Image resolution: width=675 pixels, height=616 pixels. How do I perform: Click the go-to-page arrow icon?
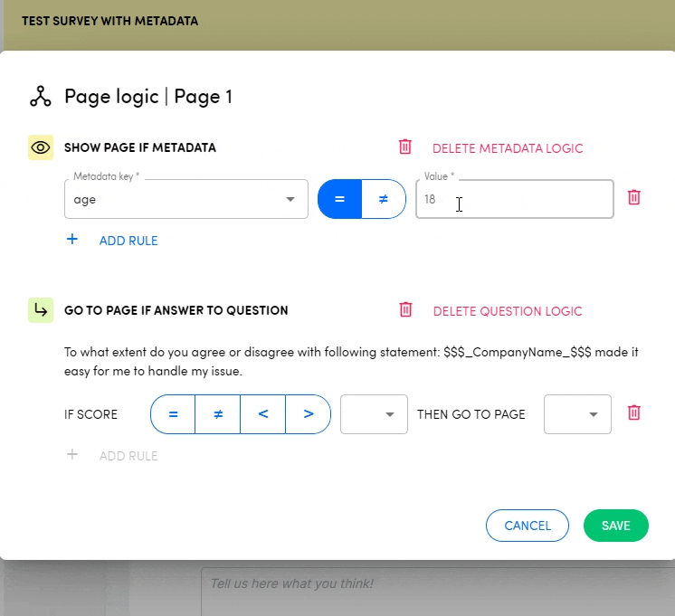41,310
